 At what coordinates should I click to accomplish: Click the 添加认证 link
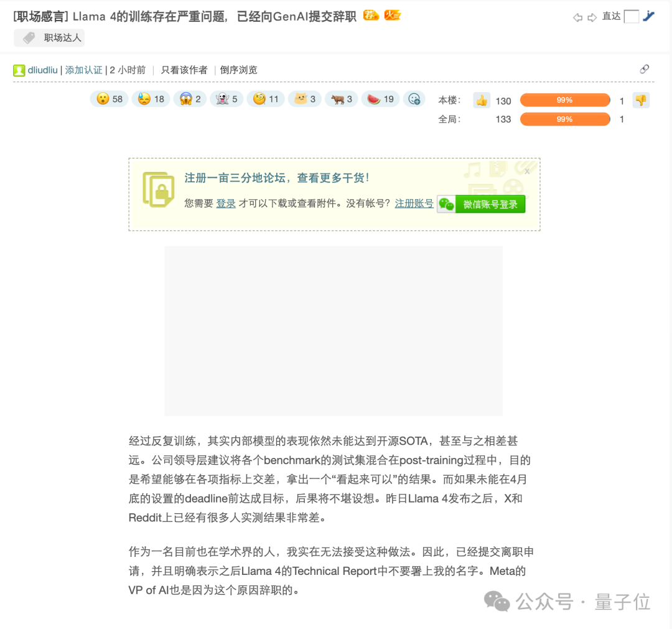pyautogui.click(x=83, y=70)
